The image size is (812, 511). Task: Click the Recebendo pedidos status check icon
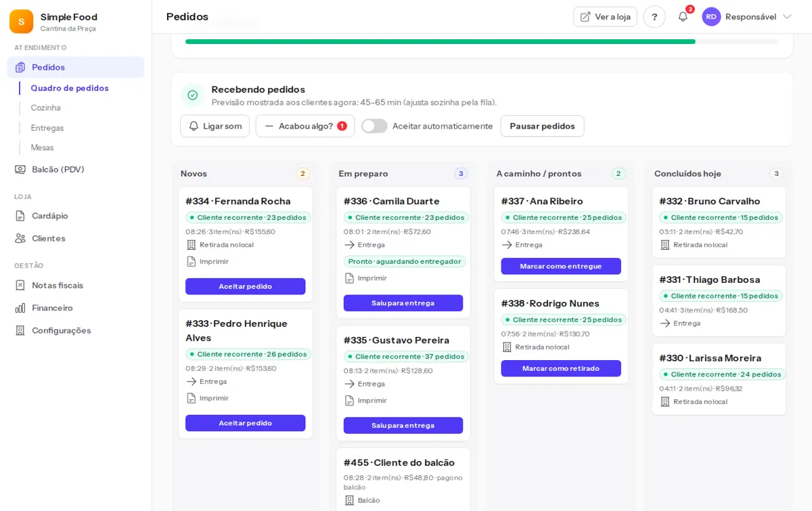pyautogui.click(x=192, y=95)
